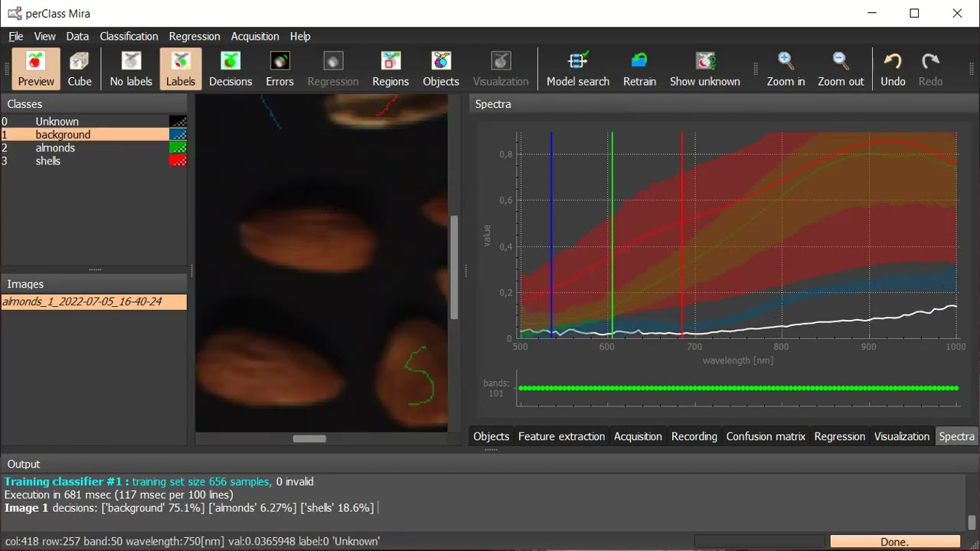Switch to the Objects tab
Viewport: 980px width, 551px height.
point(491,436)
